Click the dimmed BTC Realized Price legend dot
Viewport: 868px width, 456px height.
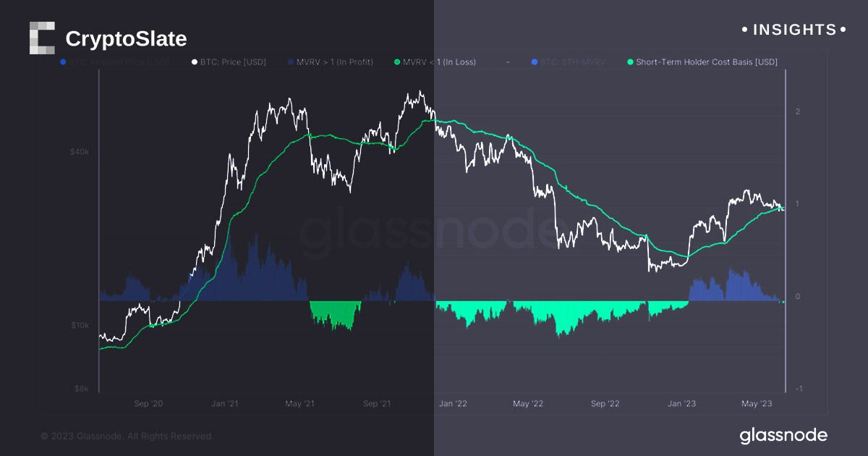(63, 62)
